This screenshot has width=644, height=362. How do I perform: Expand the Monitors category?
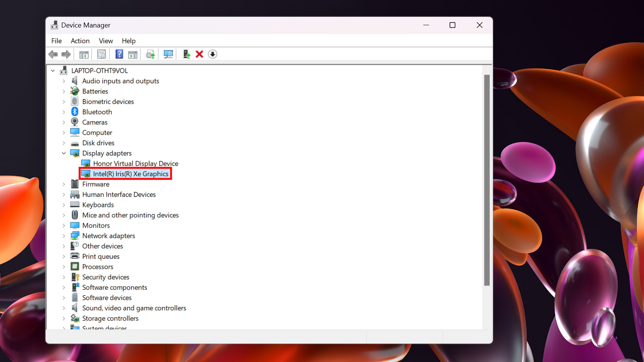point(64,226)
